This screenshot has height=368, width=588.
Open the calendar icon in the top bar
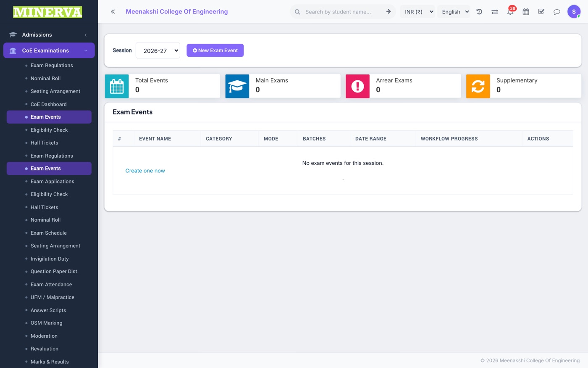526,12
